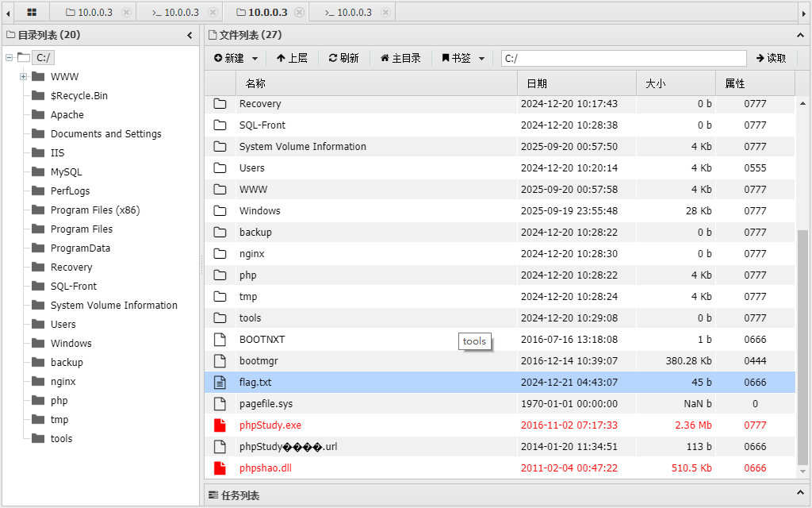The width and height of the screenshot is (812, 508).
Task: Select the MySQL tree folder
Action: click(66, 172)
